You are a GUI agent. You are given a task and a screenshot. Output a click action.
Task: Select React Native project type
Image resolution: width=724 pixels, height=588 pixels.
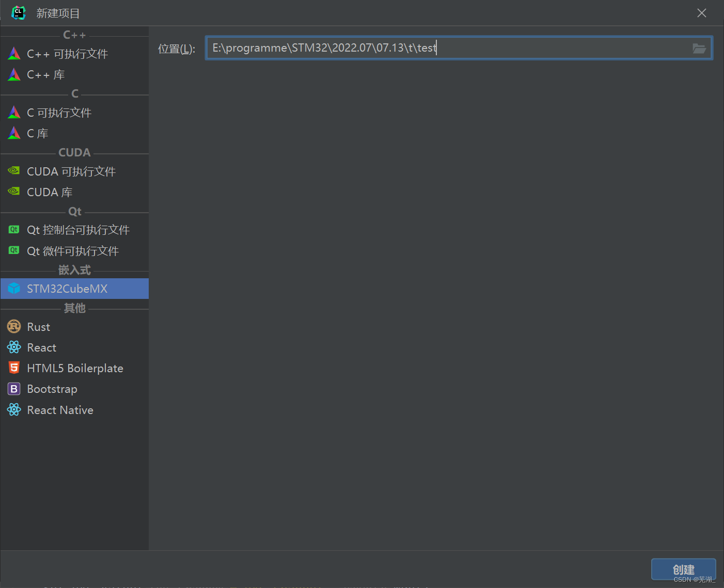click(74, 410)
